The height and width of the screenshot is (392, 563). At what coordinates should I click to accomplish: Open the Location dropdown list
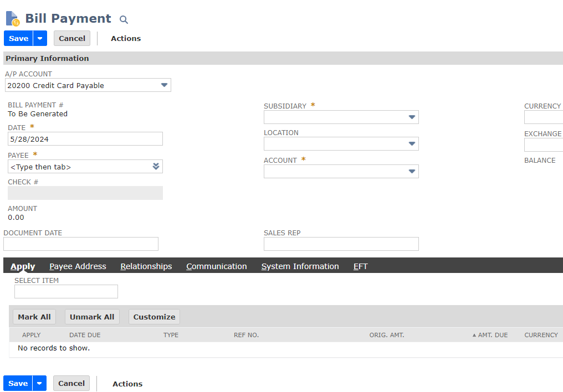(412, 144)
